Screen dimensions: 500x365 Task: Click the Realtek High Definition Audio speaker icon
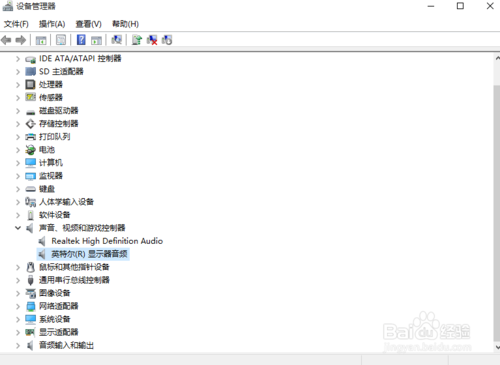click(x=42, y=241)
